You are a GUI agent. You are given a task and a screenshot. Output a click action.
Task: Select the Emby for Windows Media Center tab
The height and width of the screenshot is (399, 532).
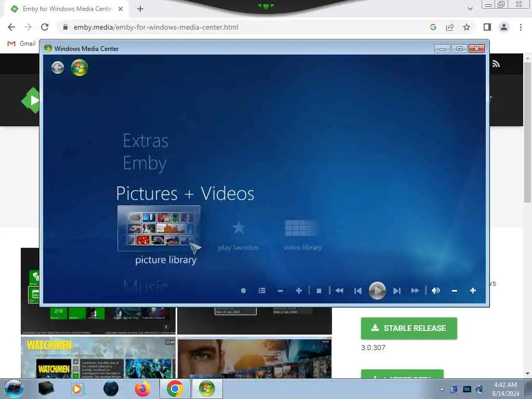pyautogui.click(x=67, y=9)
